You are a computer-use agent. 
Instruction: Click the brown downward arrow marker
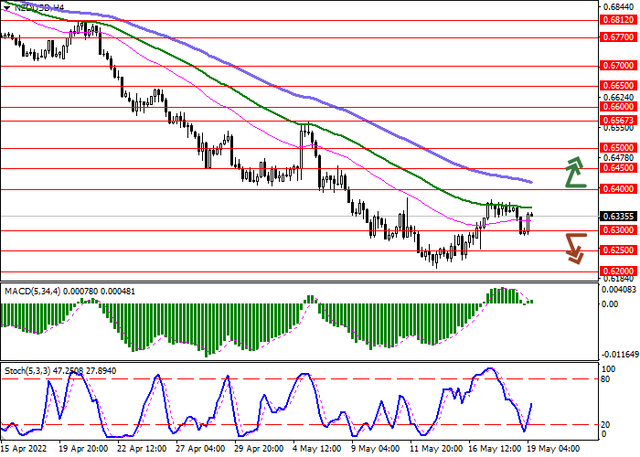pyautogui.click(x=574, y=249)
